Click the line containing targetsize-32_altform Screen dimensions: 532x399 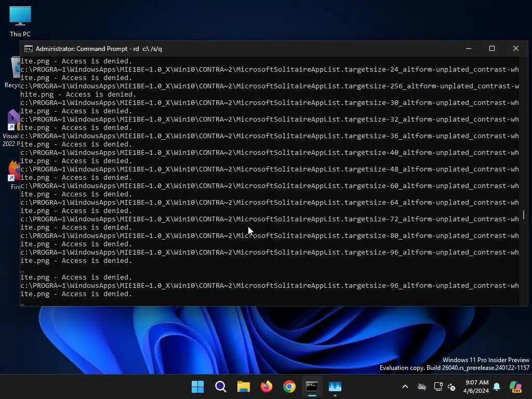(x=270, y=119)
